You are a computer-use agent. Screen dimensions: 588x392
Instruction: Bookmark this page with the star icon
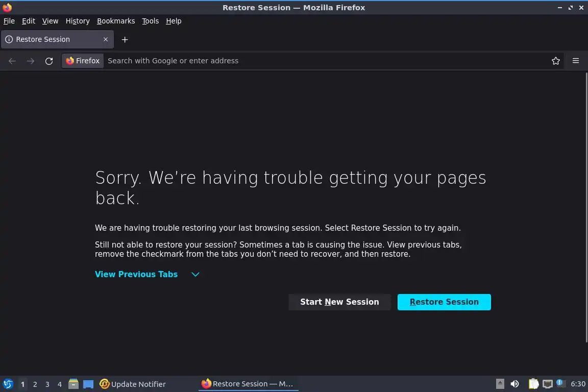(556, 61)
